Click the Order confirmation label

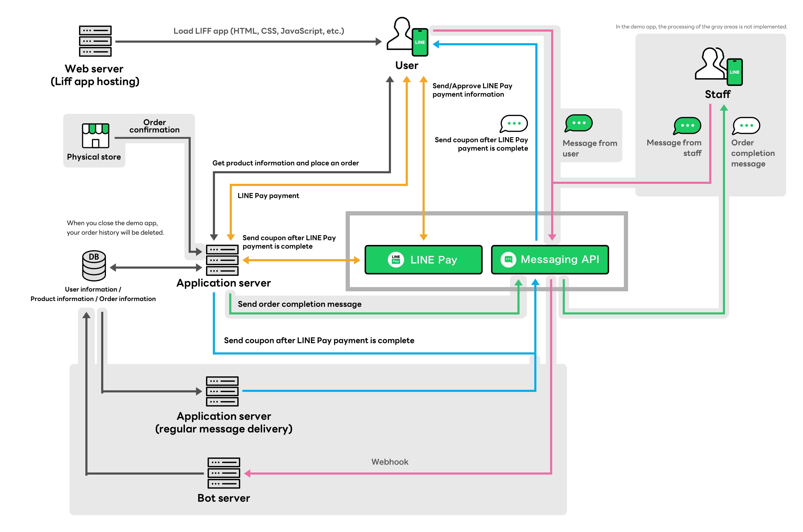pyautogui.click(x=154, y=126)
